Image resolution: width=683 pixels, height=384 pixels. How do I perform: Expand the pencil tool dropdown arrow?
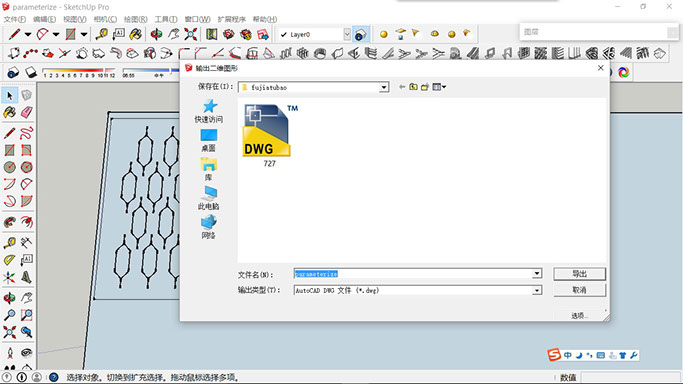point(27,34)
